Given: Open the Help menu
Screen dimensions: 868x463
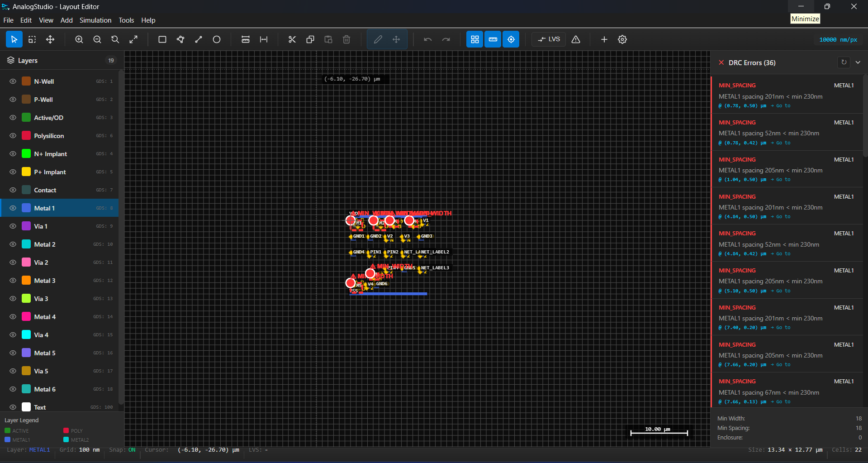Looking at the screenshot, I should point(148,20).
